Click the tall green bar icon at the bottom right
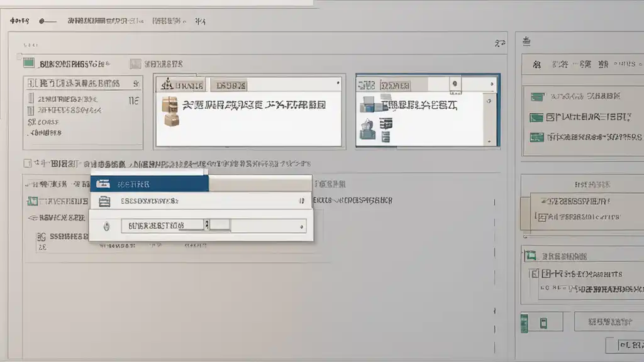This screenshot has height=362, width=644. tap(524, 323)
